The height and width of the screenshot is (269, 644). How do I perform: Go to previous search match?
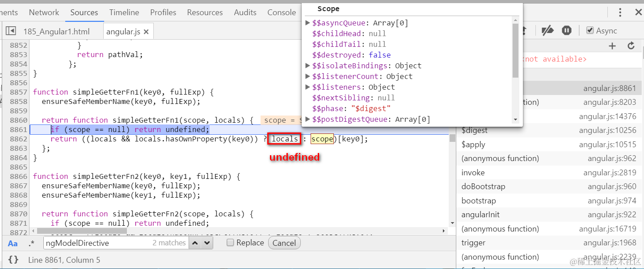click(195, 243)
